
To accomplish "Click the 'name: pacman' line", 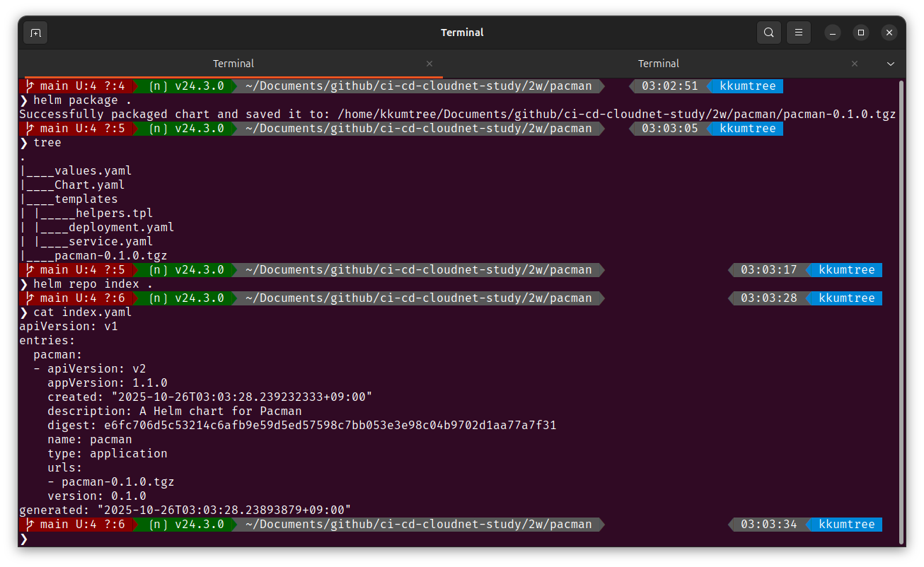I will point(89,440).
